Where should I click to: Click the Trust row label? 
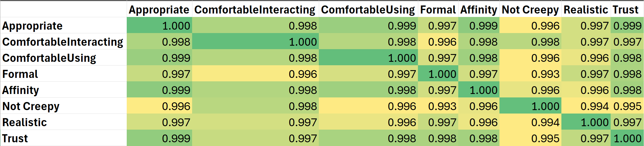63,138
